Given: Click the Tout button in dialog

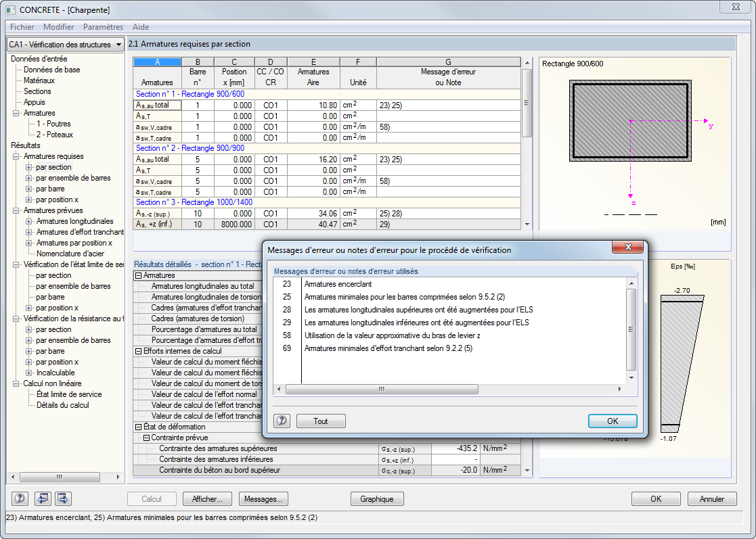Looking at the screenshot, I should pos(321,421).
